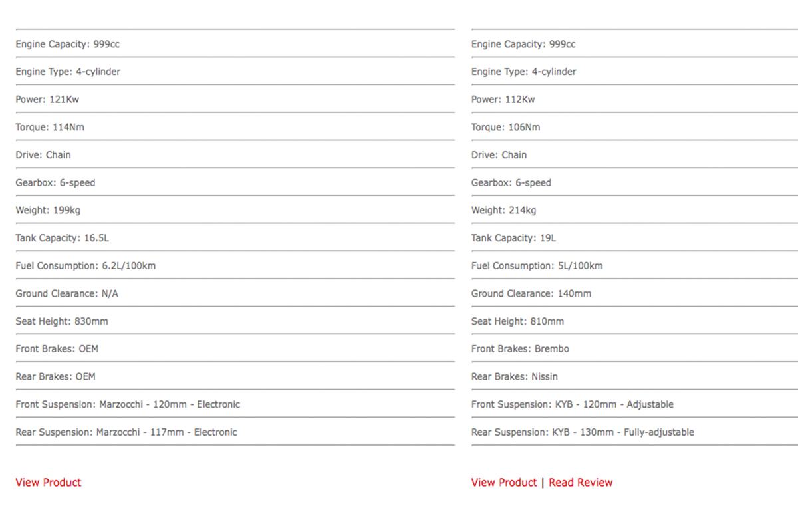Click left column Gearbox: 6-speed row

235,182
